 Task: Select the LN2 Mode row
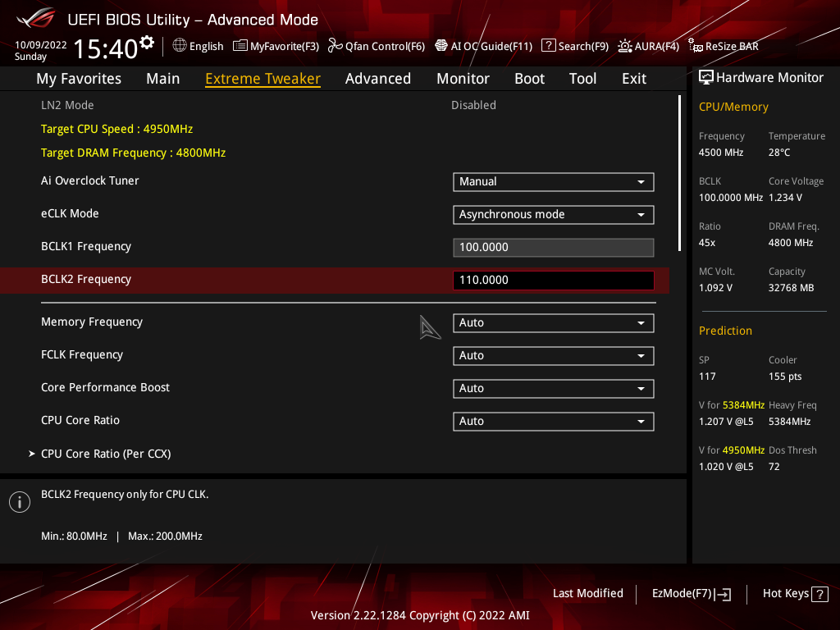(x=335, y=105)
